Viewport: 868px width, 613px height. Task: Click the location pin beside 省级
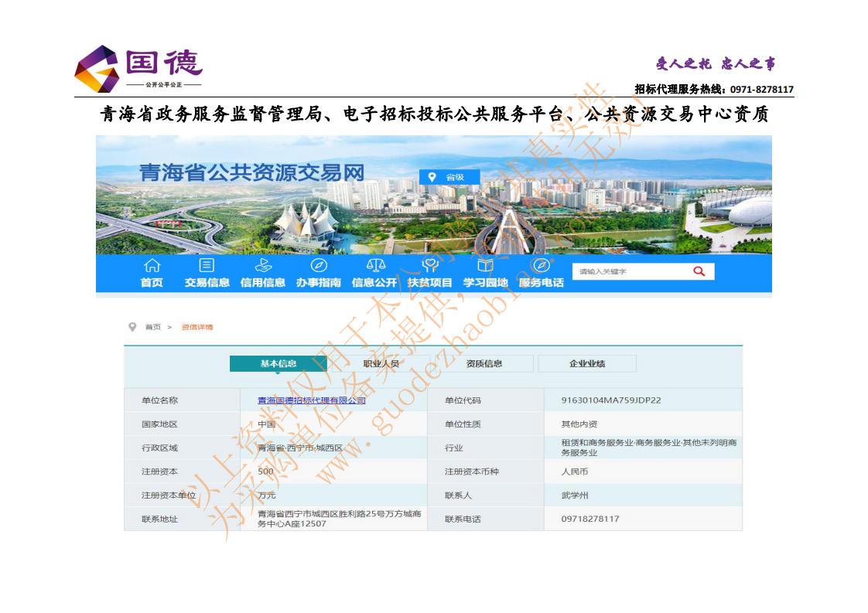[432, 177]
